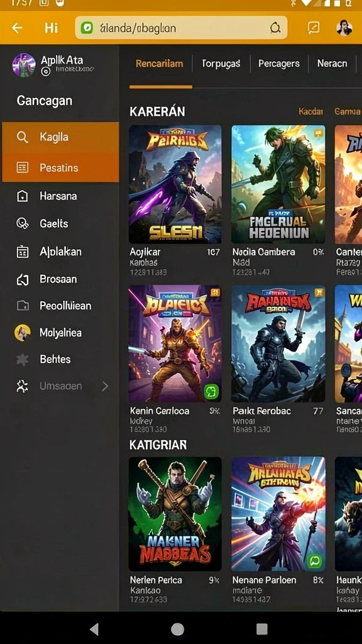Open the Nerlen Perlca game cover

pyautogui.click(x=175, y=514)
